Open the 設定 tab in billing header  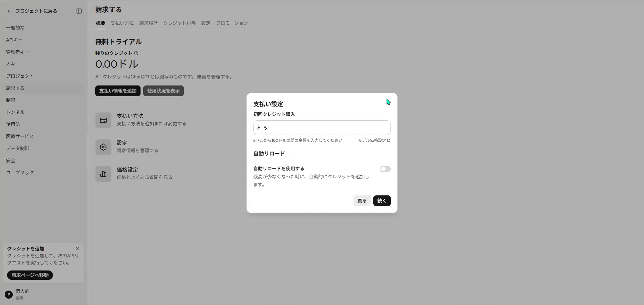point(206,23)
